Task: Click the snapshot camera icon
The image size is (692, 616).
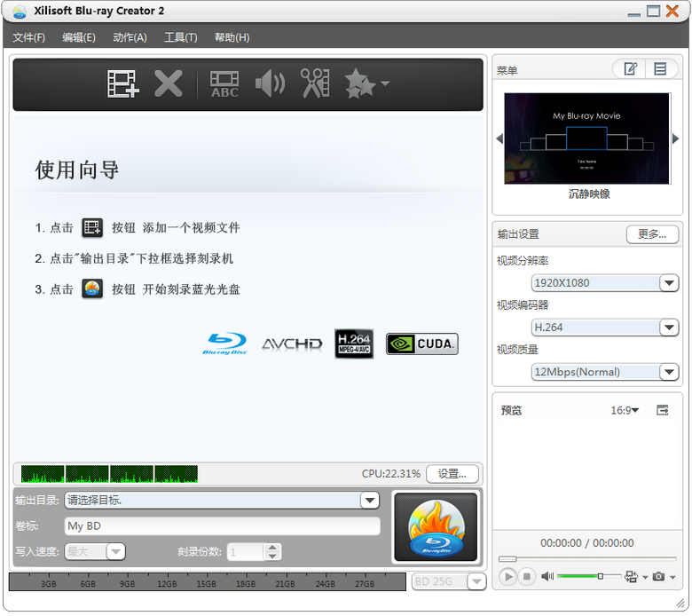Action: (x=658, y=576)
